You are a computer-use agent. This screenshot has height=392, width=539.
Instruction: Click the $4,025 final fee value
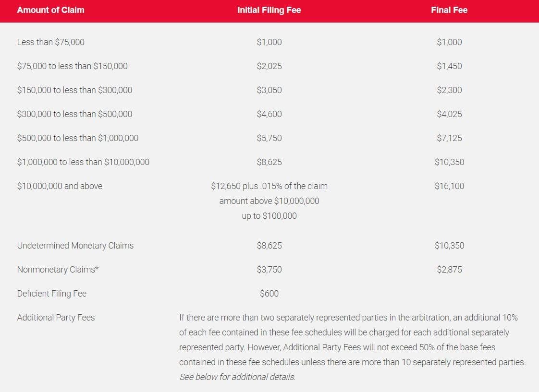[449, 114]
